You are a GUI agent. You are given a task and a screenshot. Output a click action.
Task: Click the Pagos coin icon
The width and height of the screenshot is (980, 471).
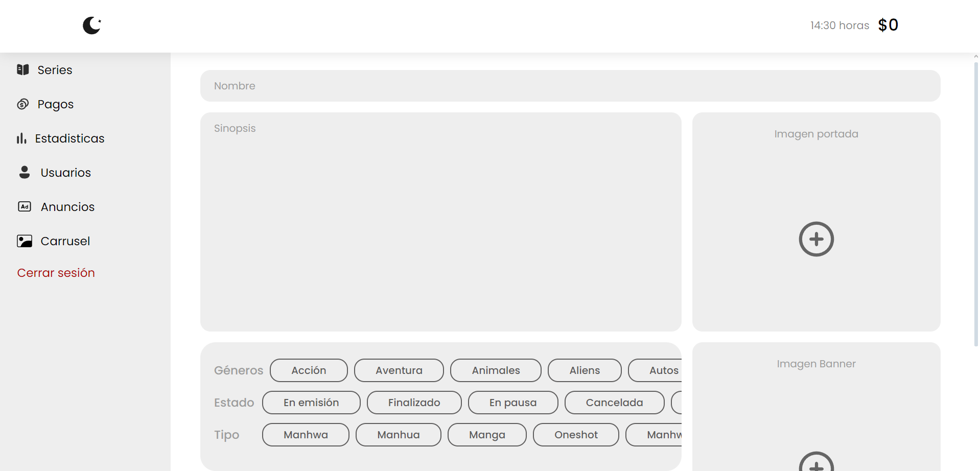tap(23, 104)
